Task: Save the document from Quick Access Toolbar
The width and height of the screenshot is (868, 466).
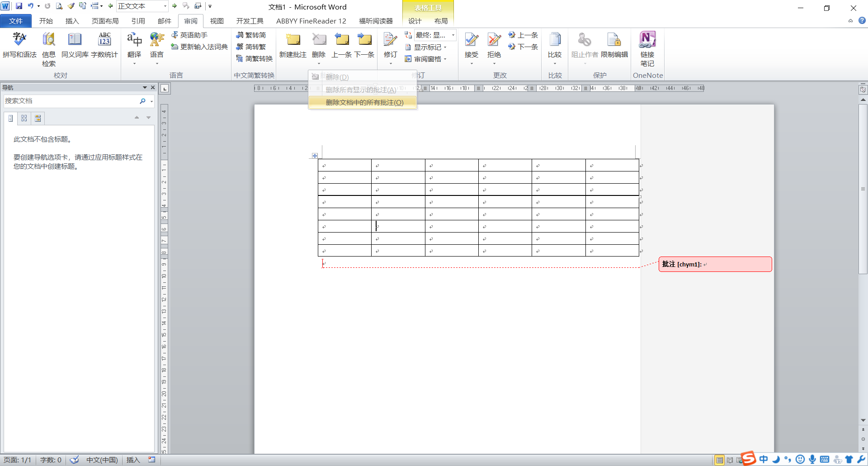Action: click(x=19, y=6)
